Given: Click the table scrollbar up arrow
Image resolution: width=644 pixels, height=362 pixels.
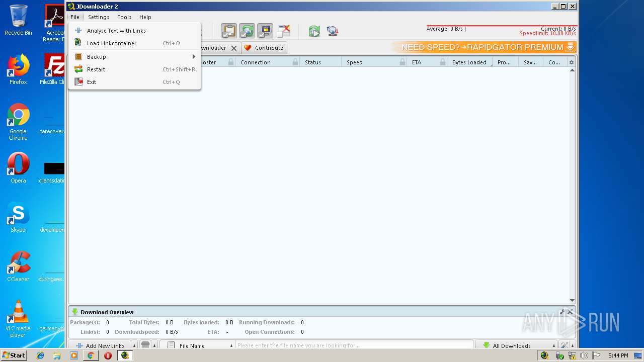Looking at the screenshot, I should [x=572, y=70].
